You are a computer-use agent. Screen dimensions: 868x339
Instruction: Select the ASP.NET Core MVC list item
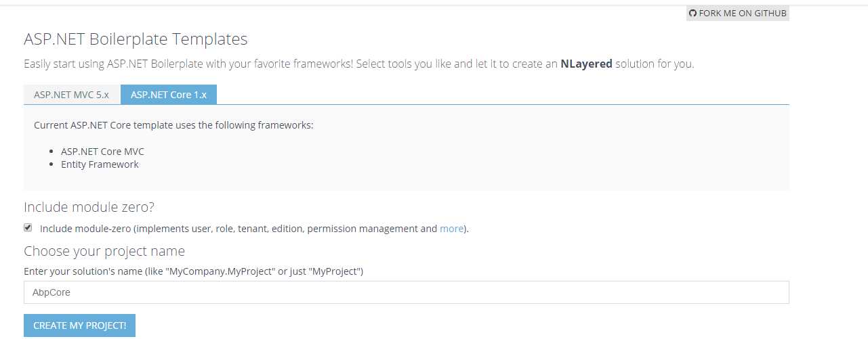[x=102, y=152]
